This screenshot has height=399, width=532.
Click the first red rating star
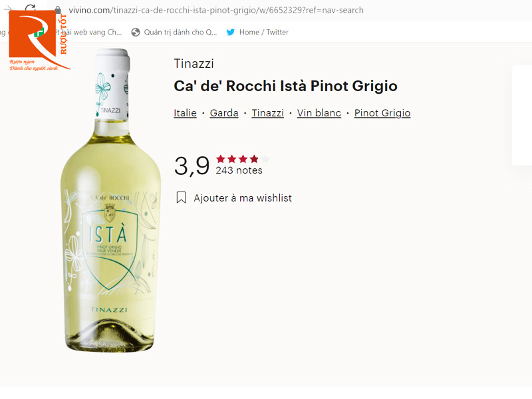coord(219,159)
